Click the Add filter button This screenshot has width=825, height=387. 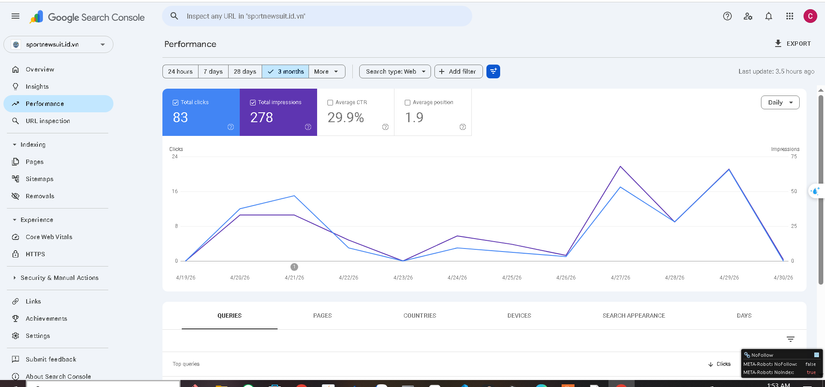(x=458, y=72)
